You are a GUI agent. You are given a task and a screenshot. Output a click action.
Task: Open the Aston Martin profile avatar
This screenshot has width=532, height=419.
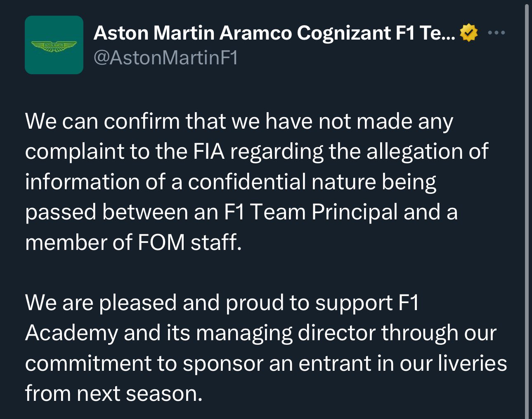[x=54, y=45]
